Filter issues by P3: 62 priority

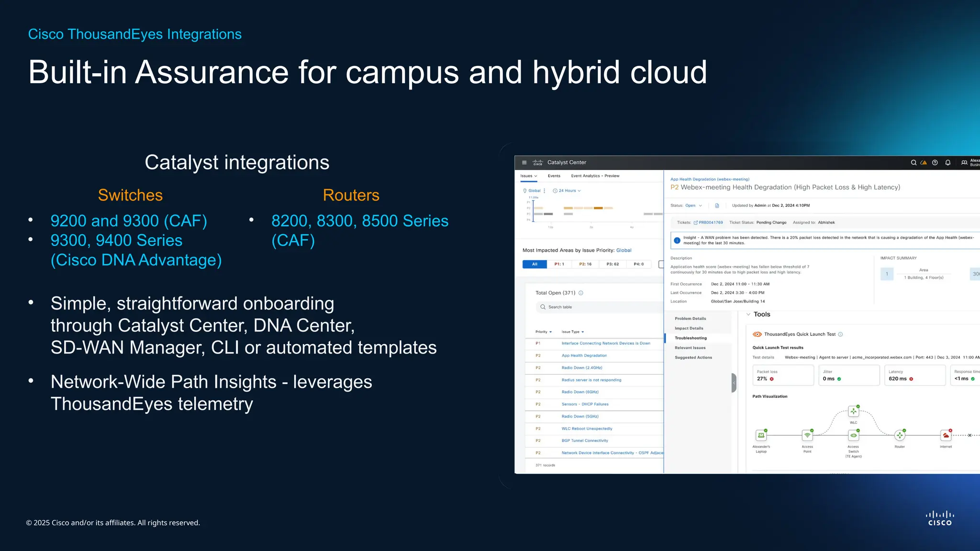[x=612, y=264]
